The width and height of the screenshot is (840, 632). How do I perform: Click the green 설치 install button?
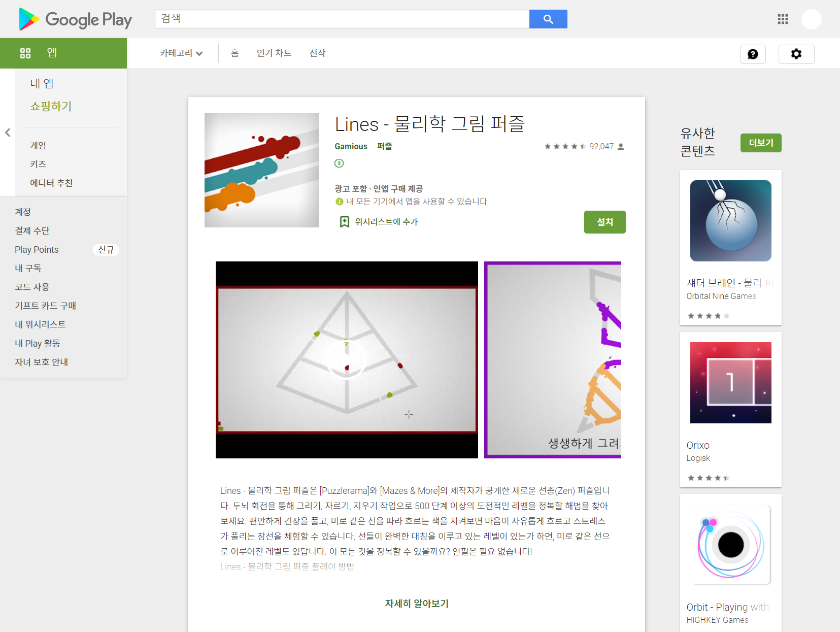click(605, 222)
